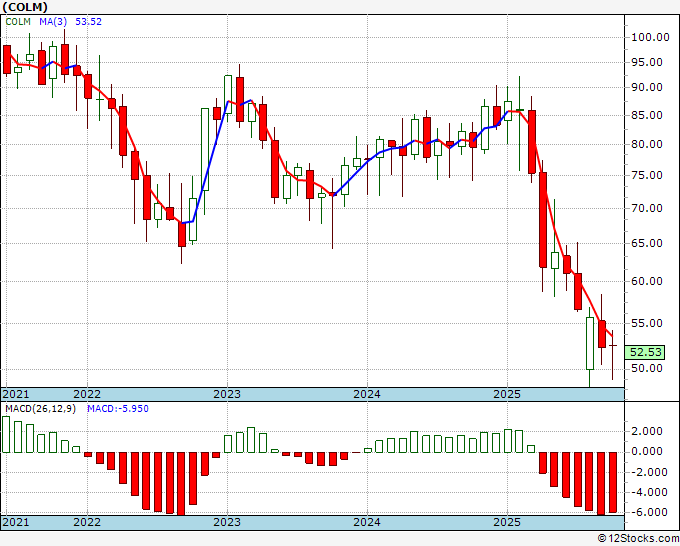Image resolution: width=680 pixels, height=546 pixels.
Task: Click the 60.00 price axis label
Action: (647, 281)
